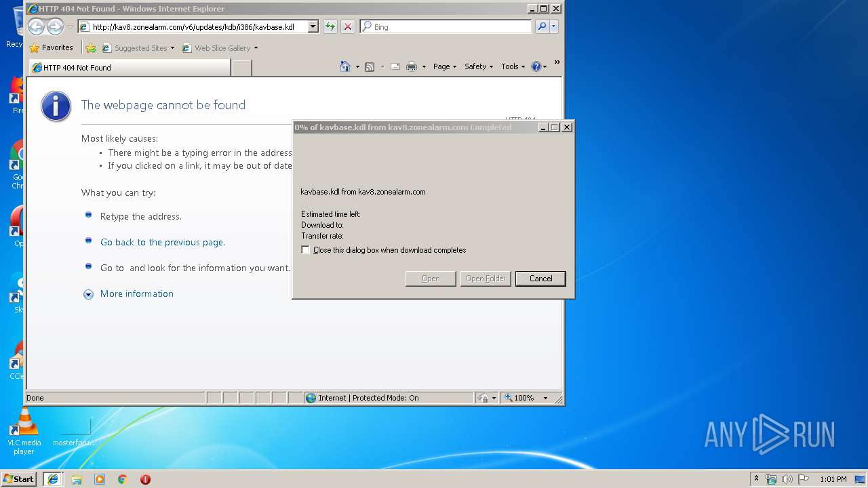868x488 pixels.
Task: Click the Help question mark icon
Action: coord(536,66)
